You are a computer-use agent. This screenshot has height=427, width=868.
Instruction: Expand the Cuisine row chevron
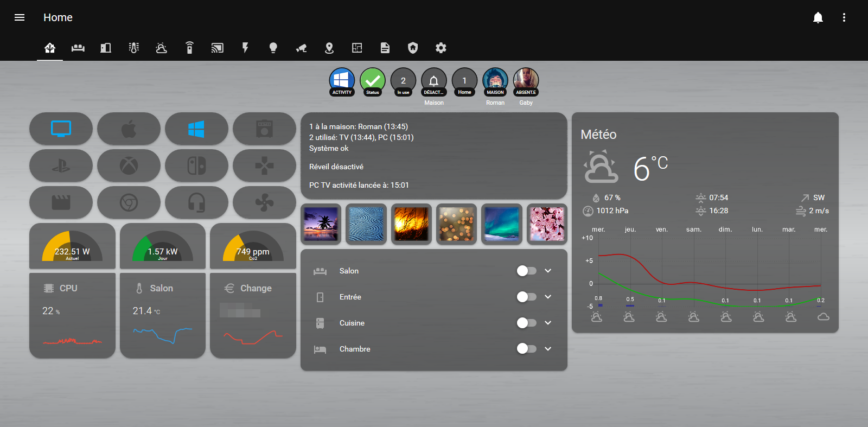click(x=548, y=323)
